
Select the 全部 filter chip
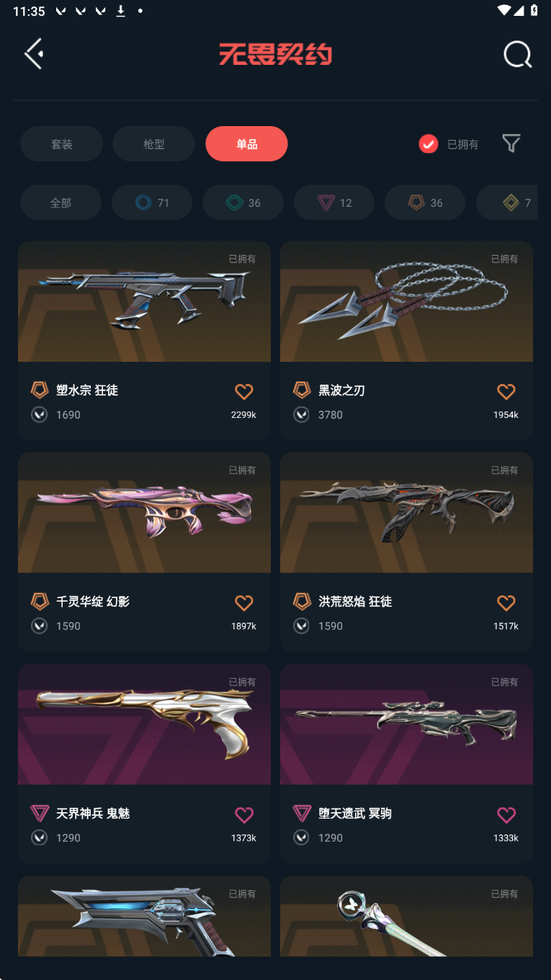coord(61,202)
